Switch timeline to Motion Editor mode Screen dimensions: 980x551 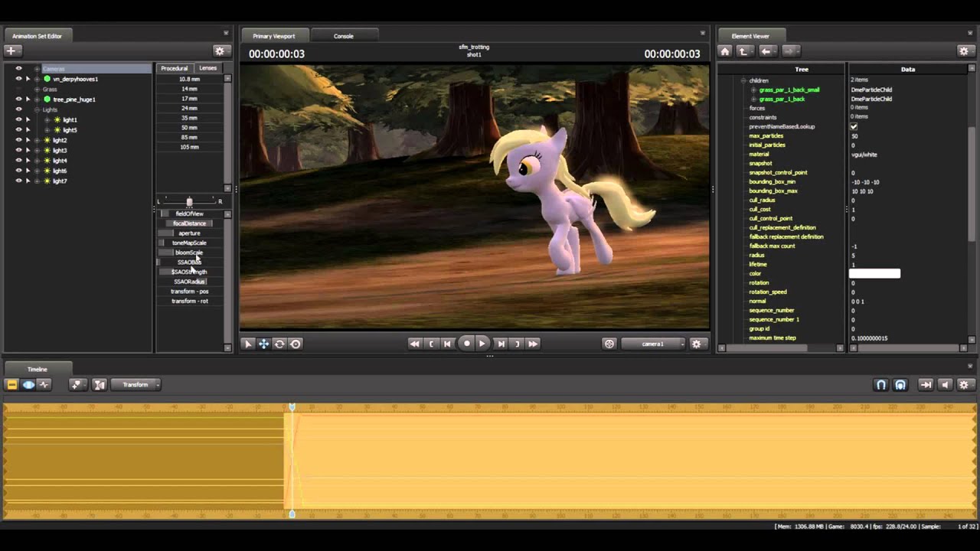(x=28, y=385)
